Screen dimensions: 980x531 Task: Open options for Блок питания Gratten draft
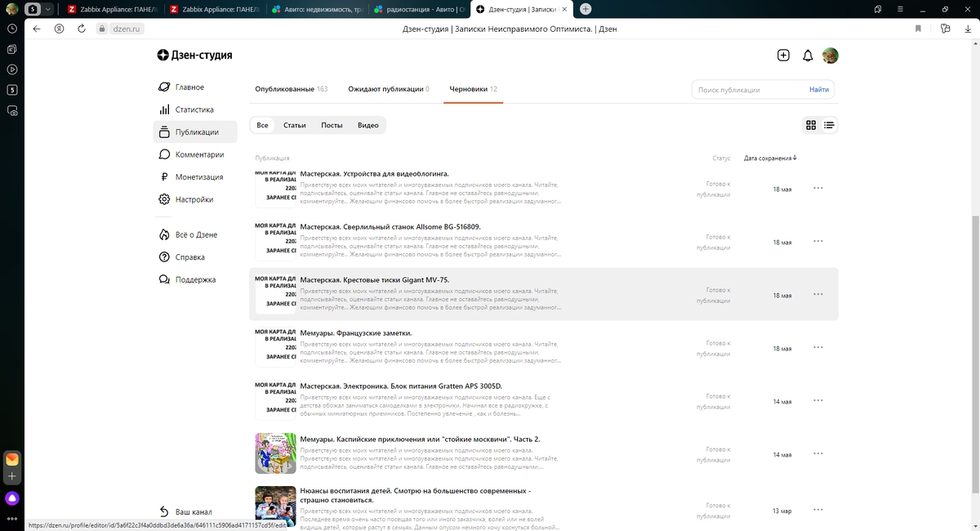[818, 400]
